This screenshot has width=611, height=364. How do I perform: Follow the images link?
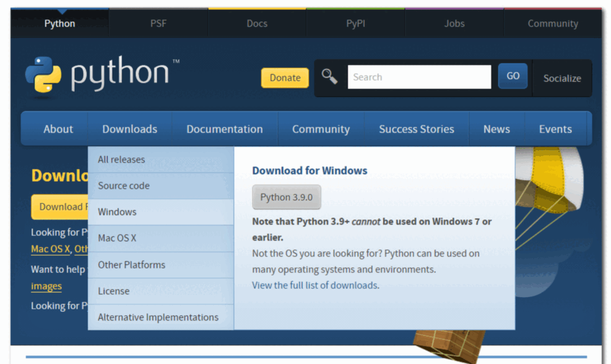46,287
